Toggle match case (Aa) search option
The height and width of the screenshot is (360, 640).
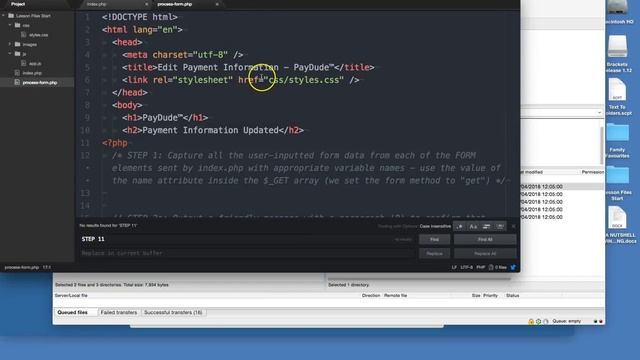pyautogui.click(x=473, y=226)
